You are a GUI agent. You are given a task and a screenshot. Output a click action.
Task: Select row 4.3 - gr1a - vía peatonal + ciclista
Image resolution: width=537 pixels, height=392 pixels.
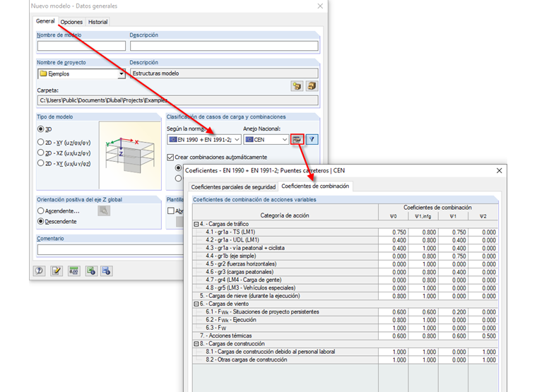click(x=346, y=248)
